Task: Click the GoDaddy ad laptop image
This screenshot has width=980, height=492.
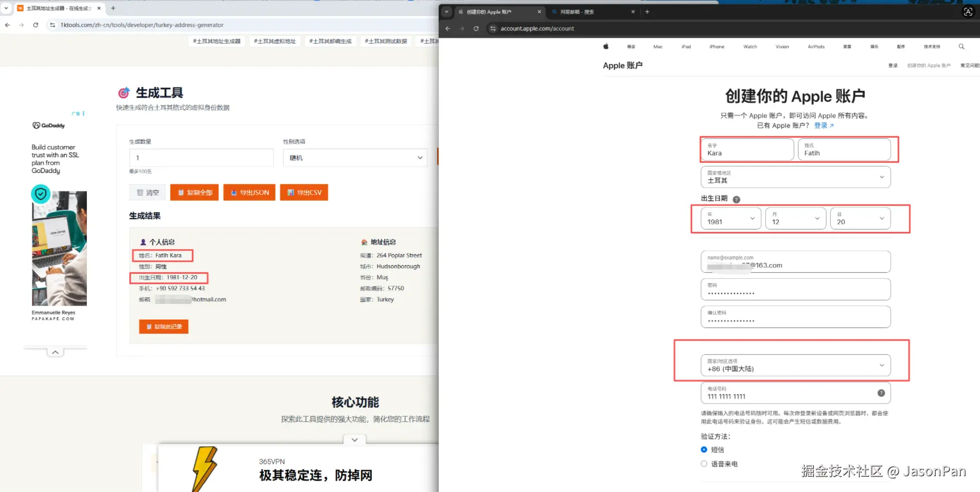Action: point(60,248)
